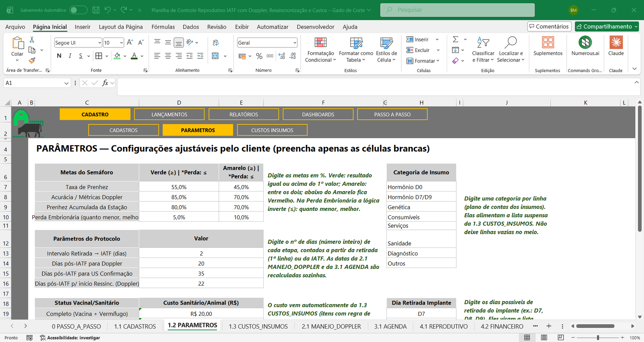This screenshot has height=342, width=644.
Task: Switch to 1.3 CUSTOS_INSUMOS sheet tab
Action: click(x=258, y=326)
